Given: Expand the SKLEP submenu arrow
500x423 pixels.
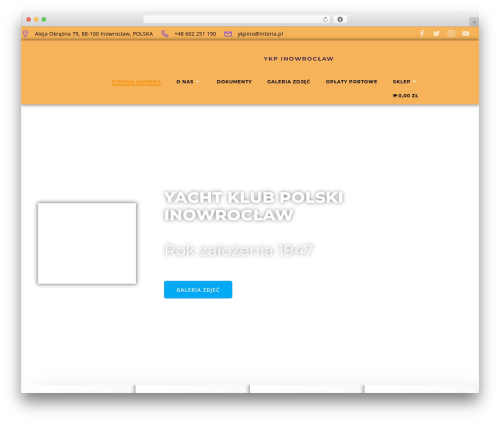Looking at the screenshot, I should 414,82.
